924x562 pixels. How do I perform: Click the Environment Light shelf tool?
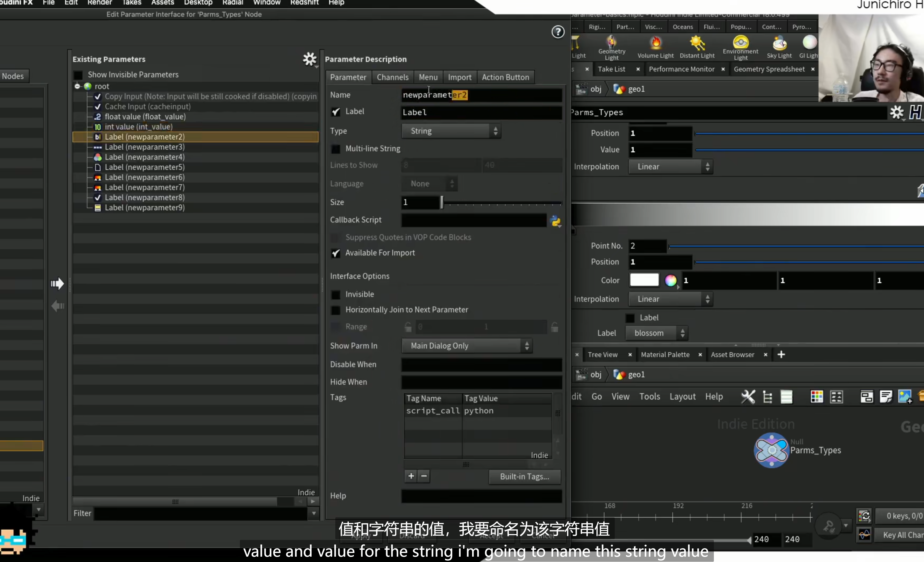(x=740, y=48)
